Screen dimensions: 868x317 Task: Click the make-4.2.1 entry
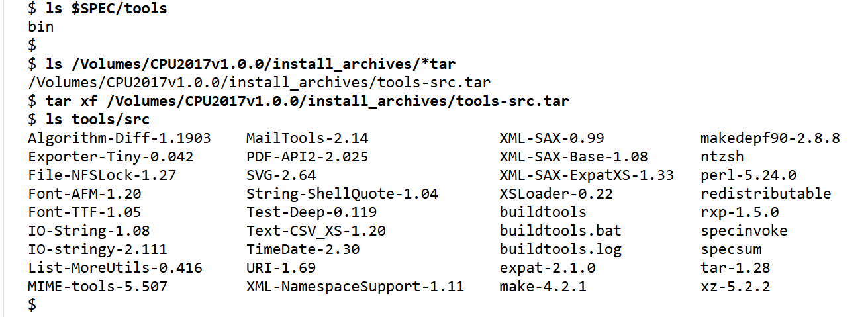(x=543, y=287)
